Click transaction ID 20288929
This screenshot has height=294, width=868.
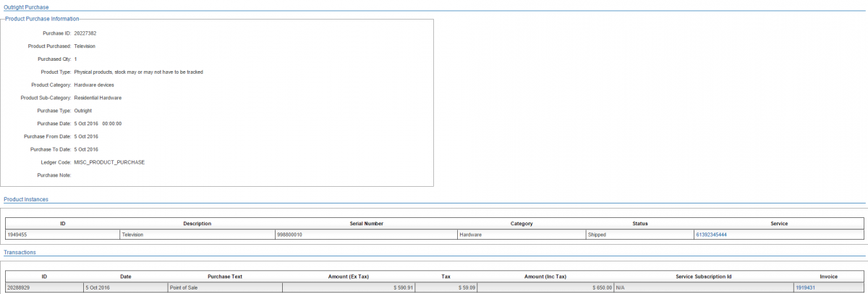[x=19, y=287]
